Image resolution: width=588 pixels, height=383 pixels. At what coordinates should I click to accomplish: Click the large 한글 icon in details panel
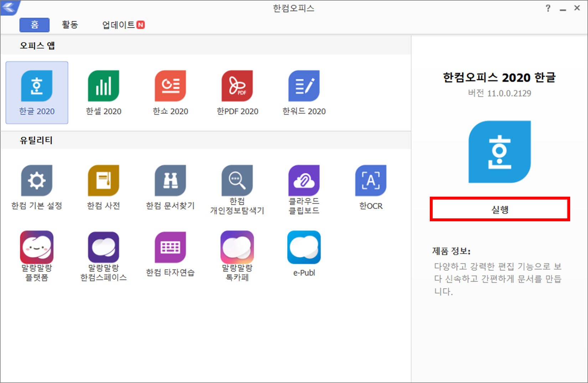pos(500,152)
